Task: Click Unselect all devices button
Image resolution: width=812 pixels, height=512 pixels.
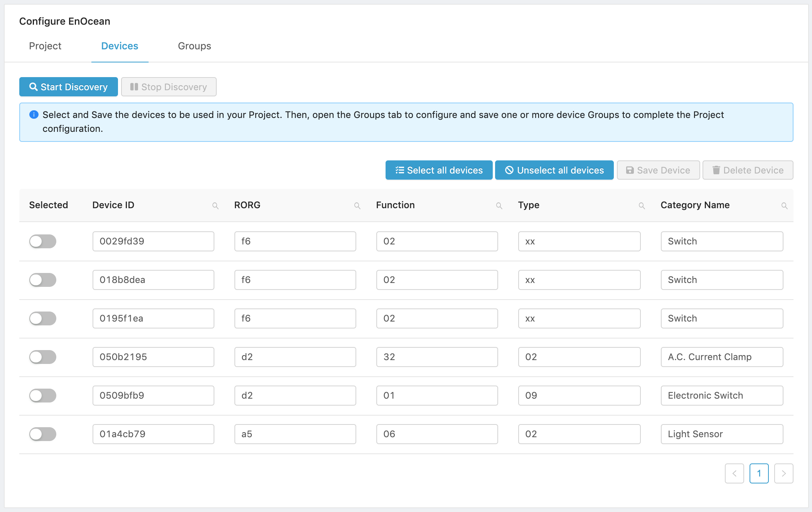Action: (x=554, y=170)
